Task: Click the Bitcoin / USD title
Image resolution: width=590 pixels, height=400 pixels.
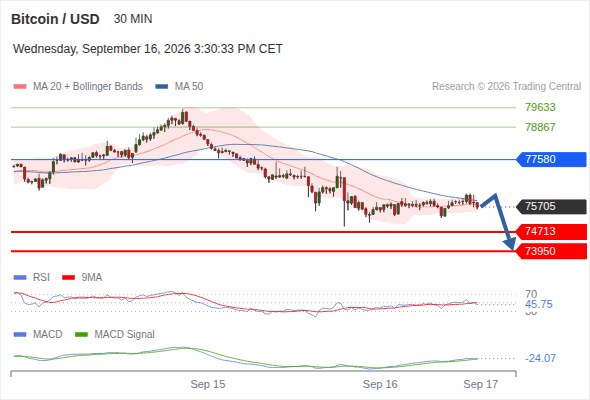Action: 55,19
